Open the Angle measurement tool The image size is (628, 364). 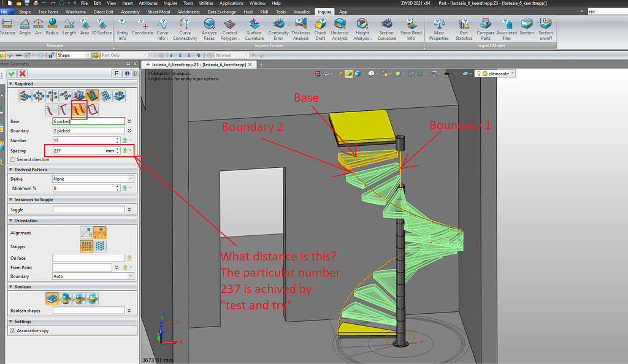pos(25,26)
